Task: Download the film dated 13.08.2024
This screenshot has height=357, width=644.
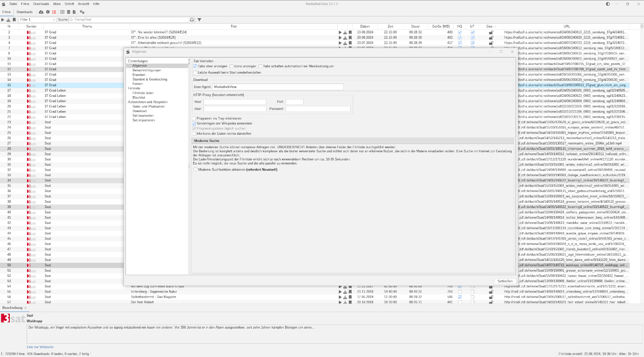Action: pos(345,32)
